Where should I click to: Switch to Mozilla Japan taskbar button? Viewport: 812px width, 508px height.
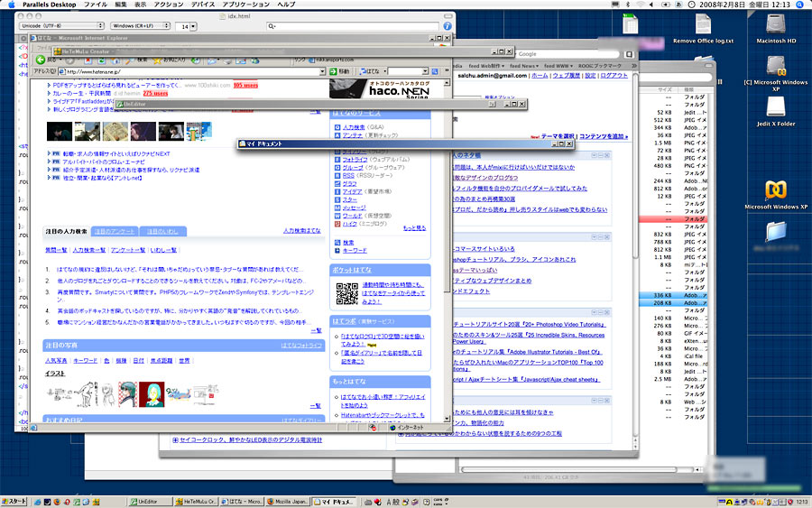(x=288, y=502)
